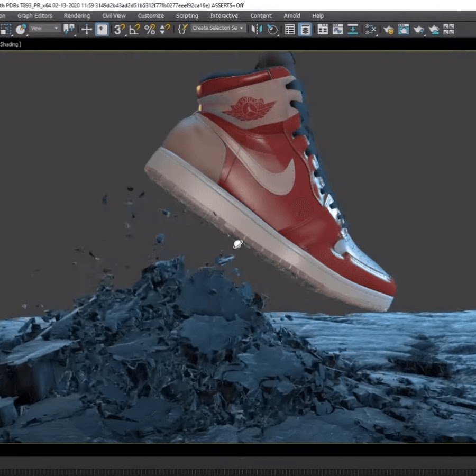Click Render in the Cloud icon

[x=434, y=30]
